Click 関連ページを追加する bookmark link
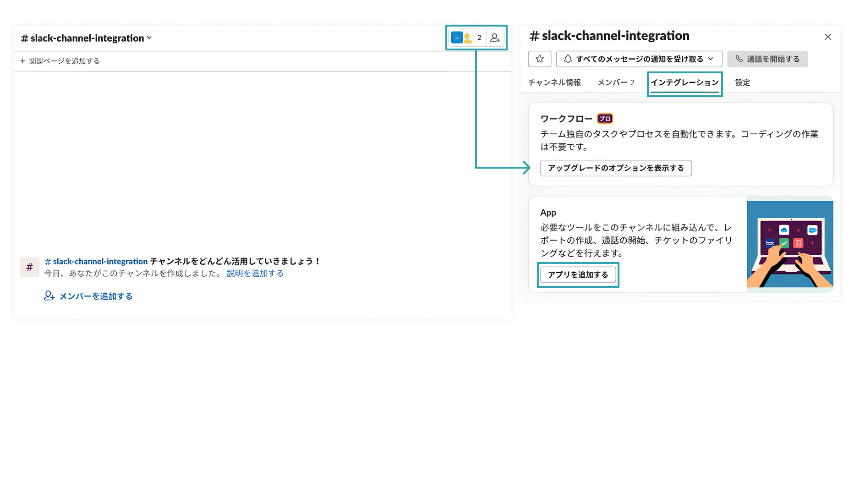The height and width of the screenshot is (504, 854). point(60,61)
